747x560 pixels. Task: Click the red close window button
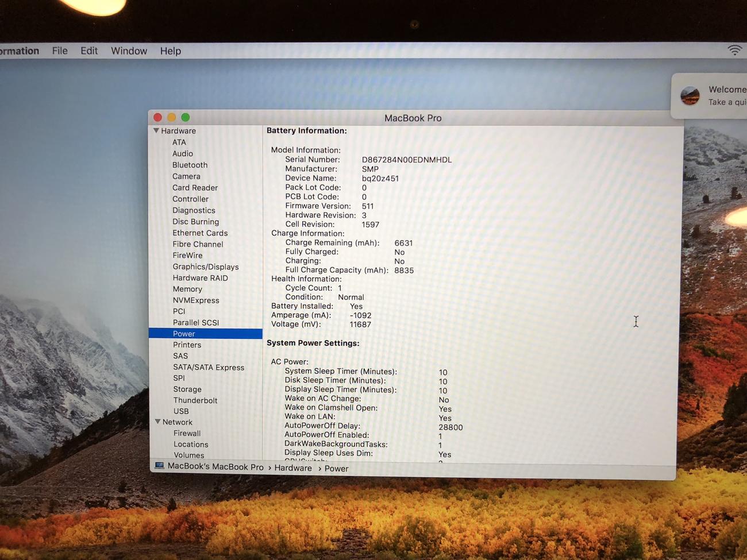point(157,117)
